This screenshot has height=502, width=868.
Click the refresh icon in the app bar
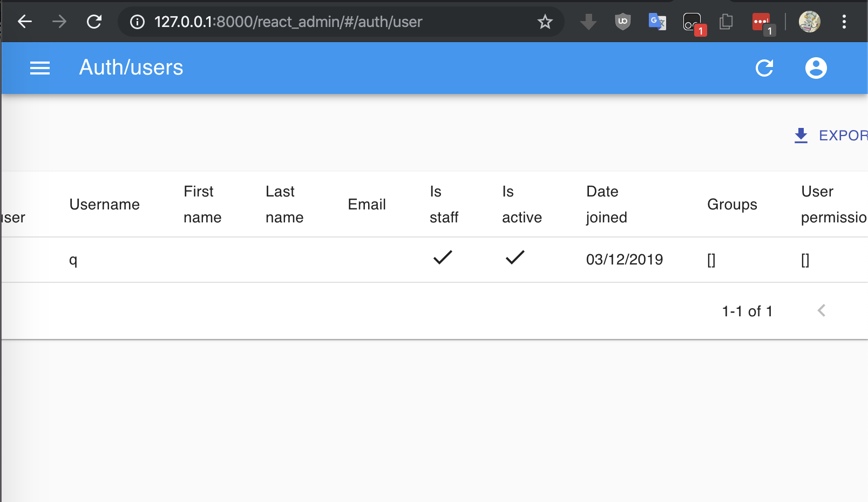pos(764,68)
